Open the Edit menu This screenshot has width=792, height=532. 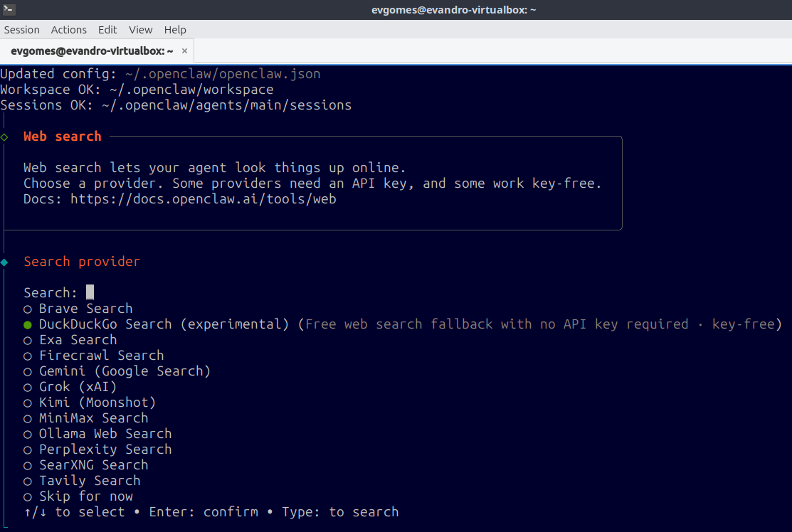(x=107, y=30)
